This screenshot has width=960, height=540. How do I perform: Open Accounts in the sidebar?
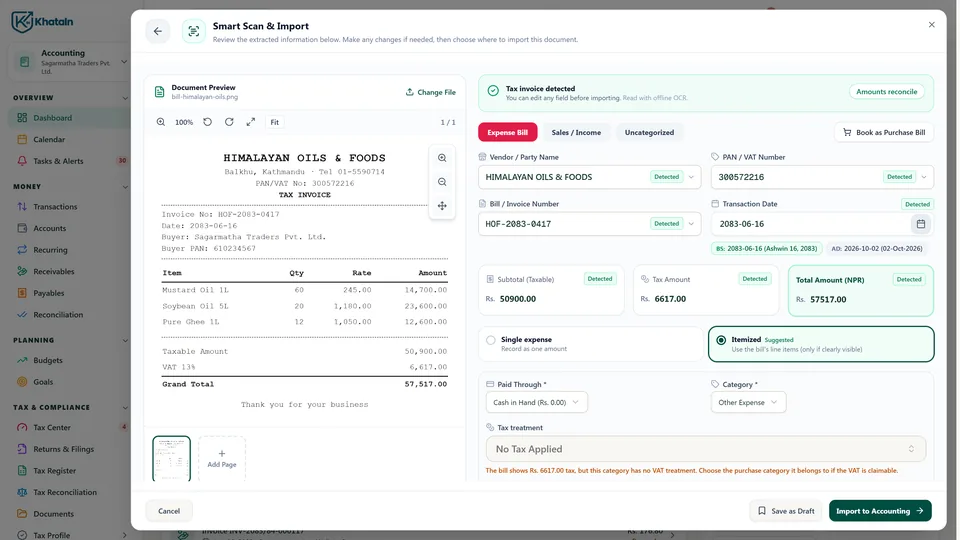point(69,228)
